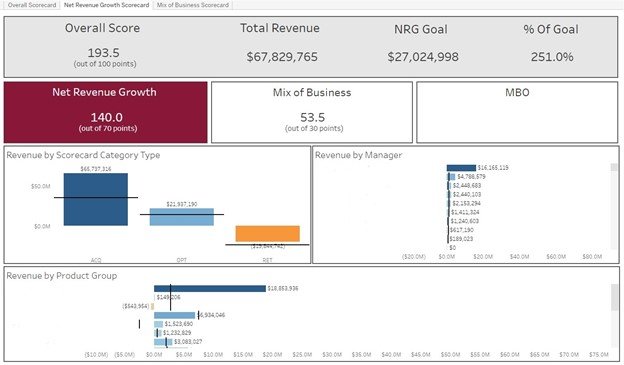Click the Total Revenue value $67,829,765
624x365 pixels.
282,57
